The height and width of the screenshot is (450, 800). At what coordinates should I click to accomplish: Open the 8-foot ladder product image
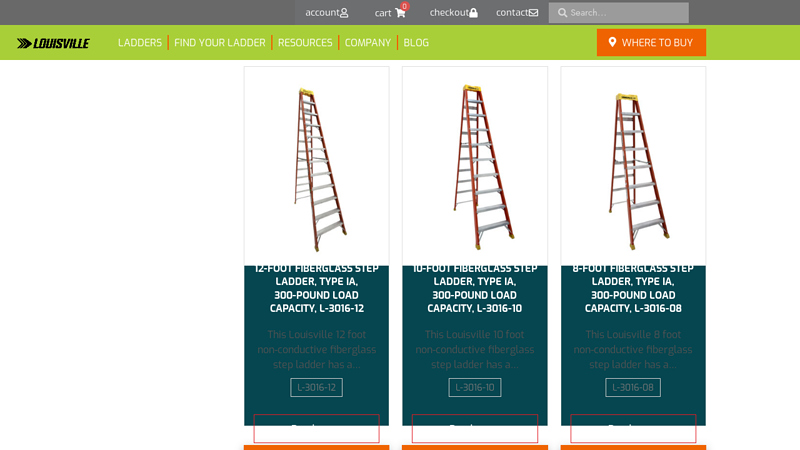[x=633, y=166]
